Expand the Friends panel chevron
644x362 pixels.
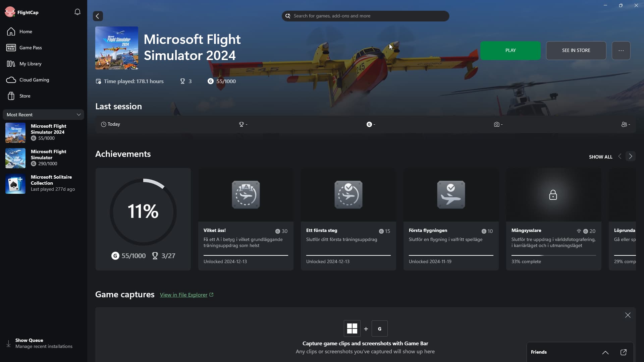pyautogui.click(x=605, y=352)
